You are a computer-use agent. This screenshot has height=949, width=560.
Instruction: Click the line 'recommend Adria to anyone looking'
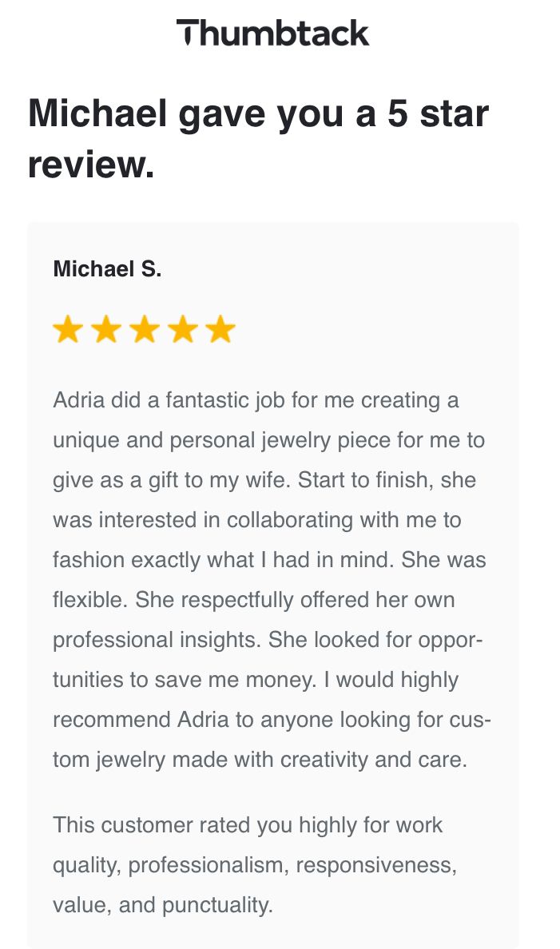[x=272, y=720]
